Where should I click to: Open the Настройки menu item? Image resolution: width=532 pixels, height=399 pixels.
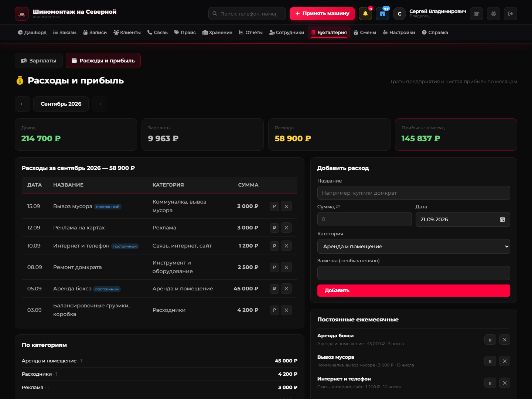point(399,33)
